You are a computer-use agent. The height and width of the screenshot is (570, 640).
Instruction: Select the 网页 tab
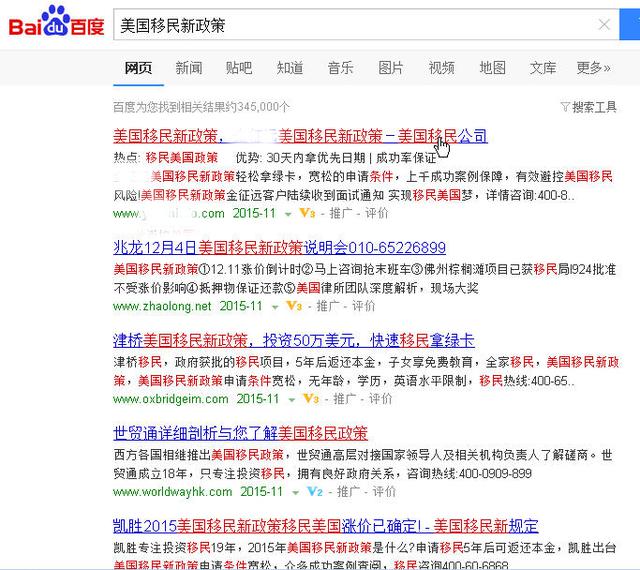[138, 68]
